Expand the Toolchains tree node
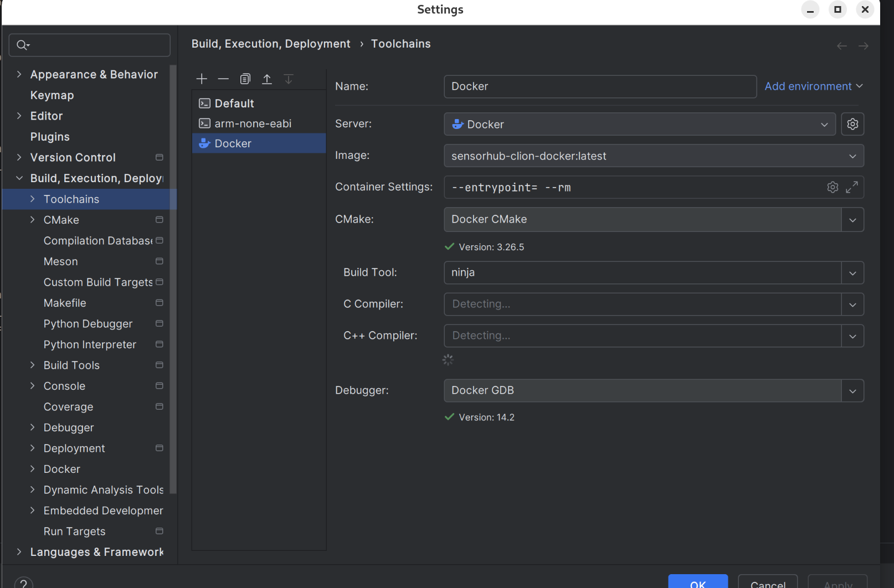This screenshot has height=588, width=894. pyautogui.click(x=32, y=199)
